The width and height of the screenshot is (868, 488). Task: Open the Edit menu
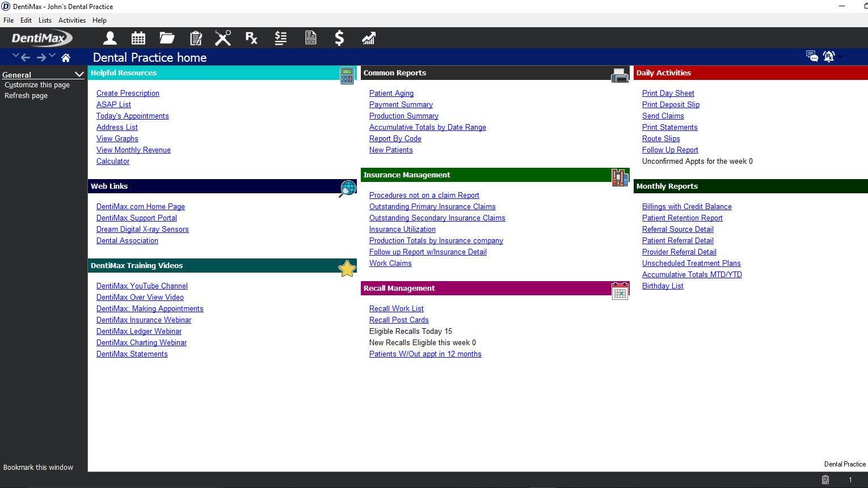click(26, 20)
